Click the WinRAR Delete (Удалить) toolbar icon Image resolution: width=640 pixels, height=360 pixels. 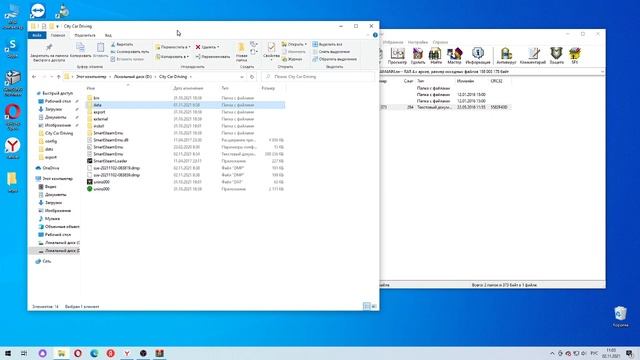pyautogui.click(x=418, y=56)
